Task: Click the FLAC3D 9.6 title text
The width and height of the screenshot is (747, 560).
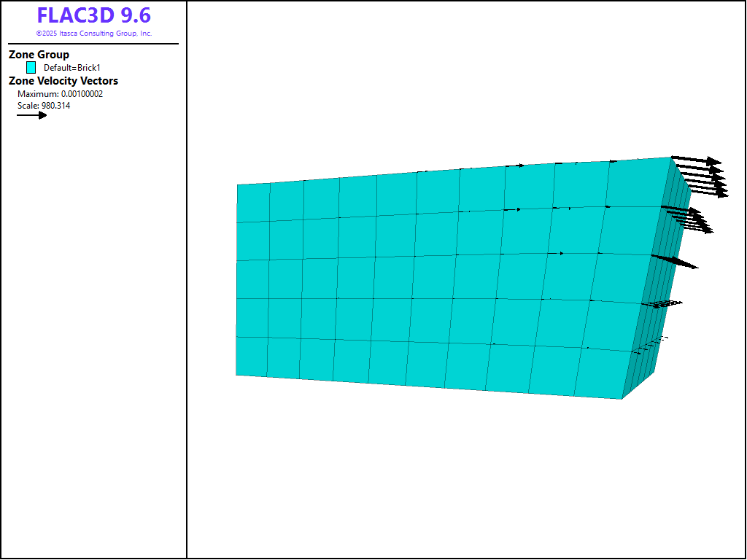Action: [x=93, y=15]
